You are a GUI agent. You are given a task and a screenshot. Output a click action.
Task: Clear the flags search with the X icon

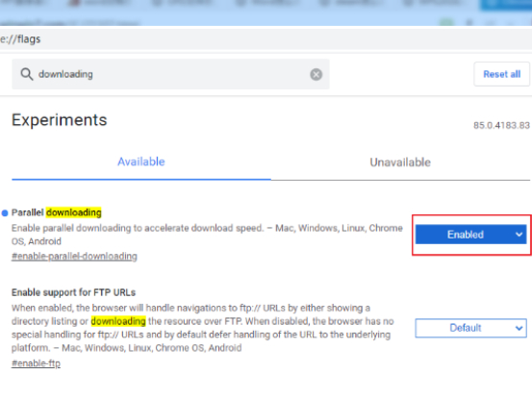[x=316, y=74]
